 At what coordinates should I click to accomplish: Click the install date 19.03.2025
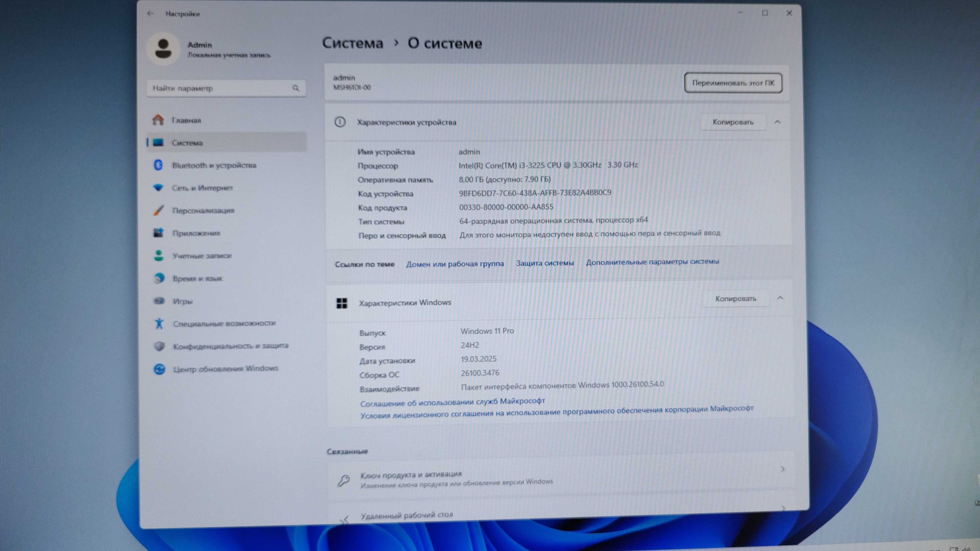point(478,359)
